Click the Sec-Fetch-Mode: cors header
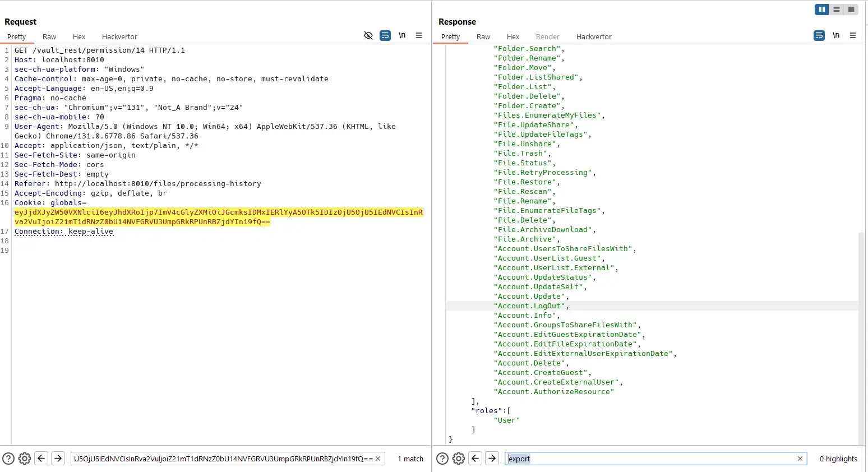This screenshot has width=868, height=472. click(59, 165)
